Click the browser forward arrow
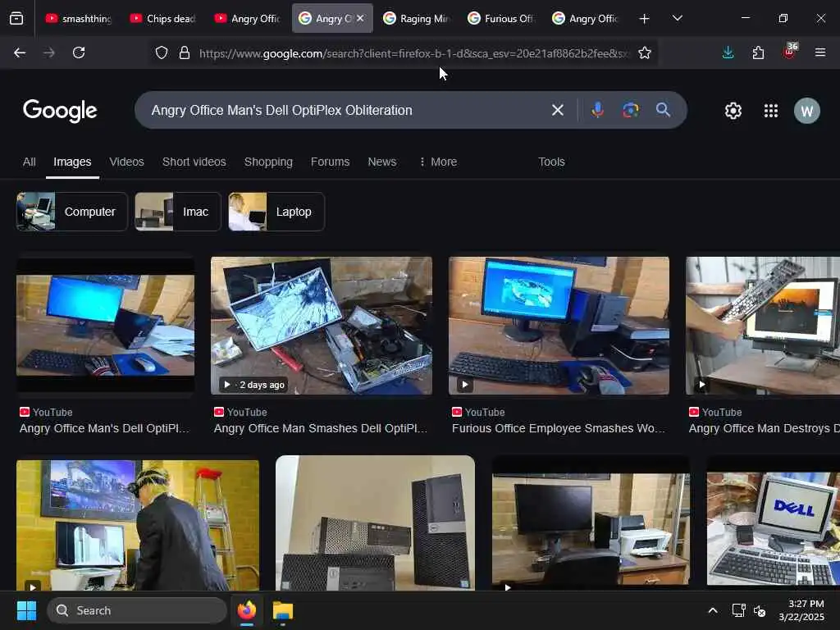 coord(48,52)
